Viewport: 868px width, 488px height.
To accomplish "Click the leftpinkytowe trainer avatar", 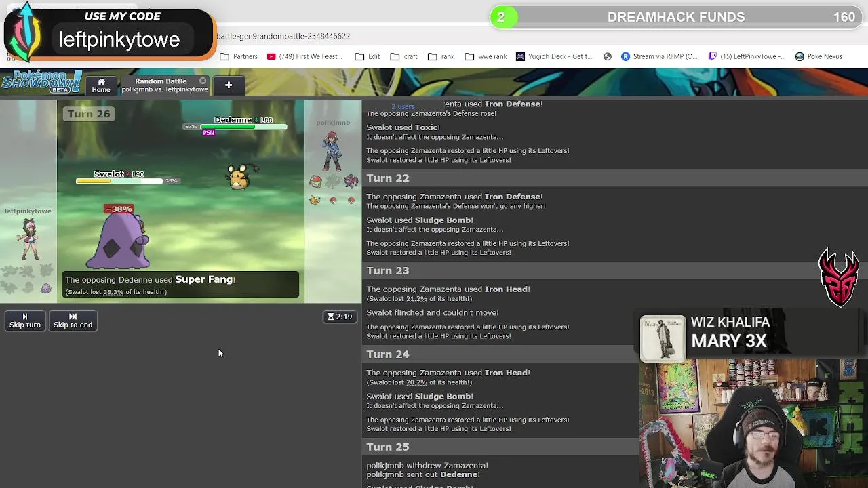I will 28,240.
